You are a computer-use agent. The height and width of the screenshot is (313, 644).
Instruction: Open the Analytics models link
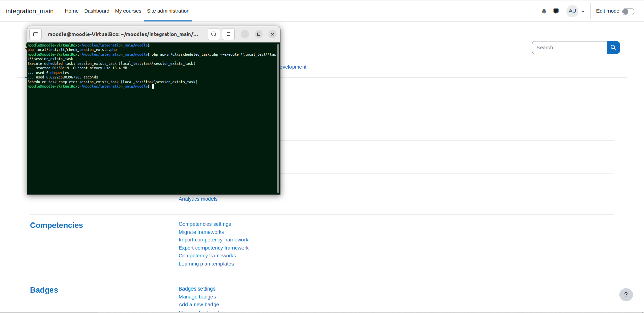click(198, 199)
